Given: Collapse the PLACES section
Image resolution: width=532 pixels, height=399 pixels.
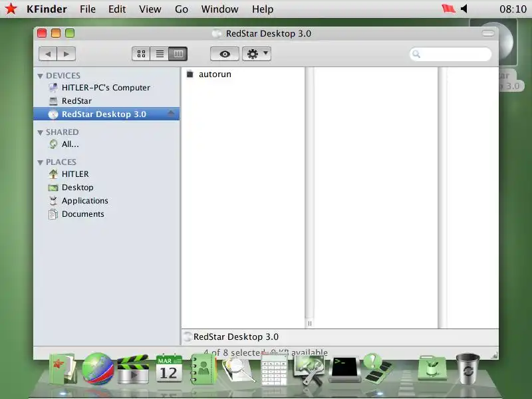Looking at the screenshot, I should coord(41,162).
